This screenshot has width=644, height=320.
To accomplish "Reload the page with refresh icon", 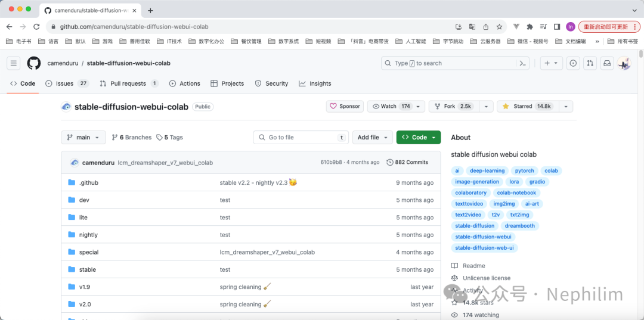I will click(x=36, y=27).
